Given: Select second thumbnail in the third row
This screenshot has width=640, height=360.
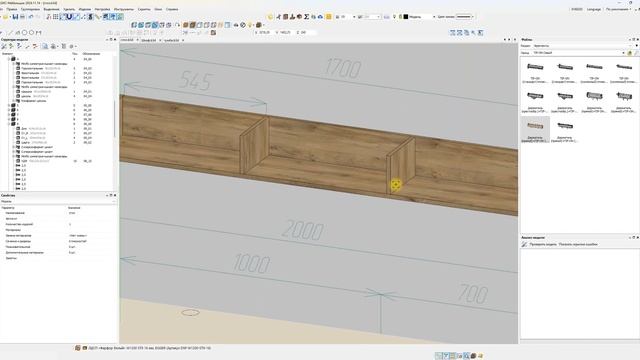Looking at the screenshot, I should point(564,130).
